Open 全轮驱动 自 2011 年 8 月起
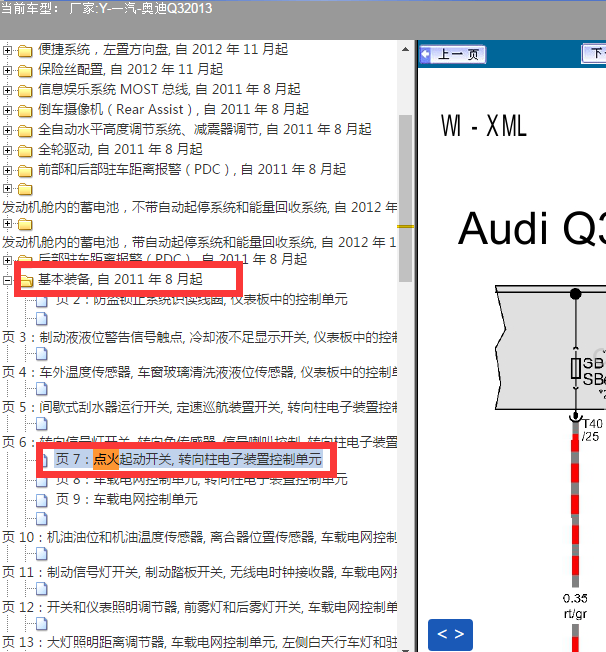 pyautogui.click(x=120, y=149)
